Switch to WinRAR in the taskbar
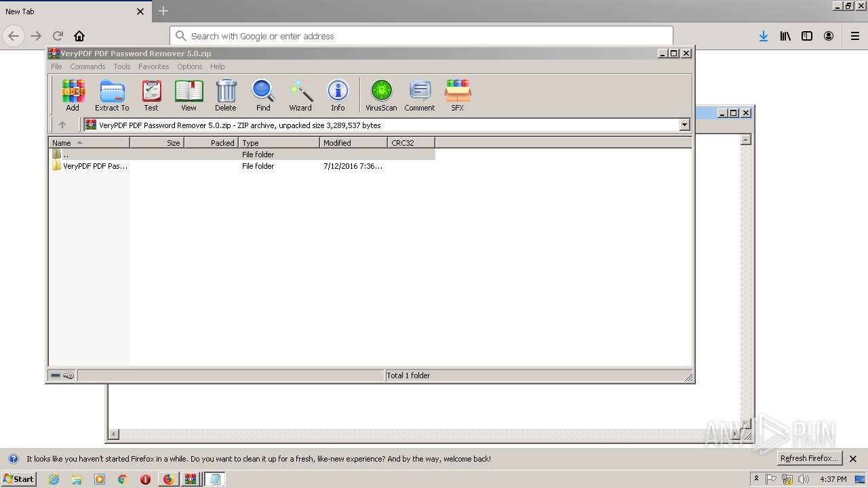This screenshot has height=488, width=868. pyautogui.click(x=191, y=479)
